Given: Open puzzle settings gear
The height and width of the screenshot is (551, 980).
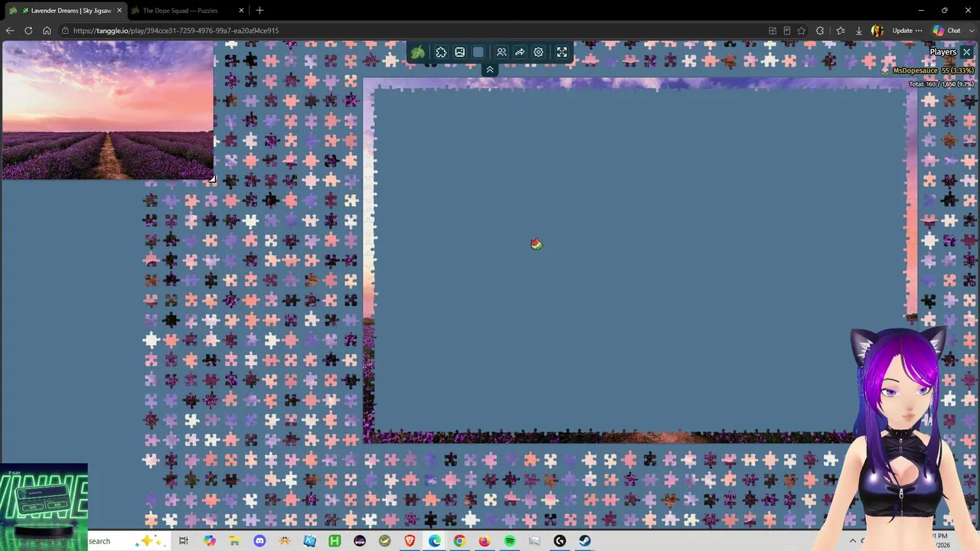Looking at the screenshot, I should pos(538,52).
